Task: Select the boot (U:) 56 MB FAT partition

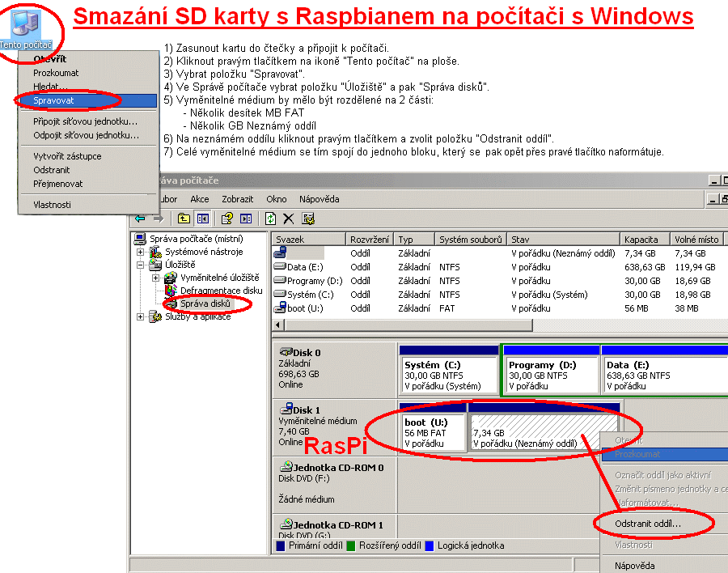Action: click(x=432, y=427)
